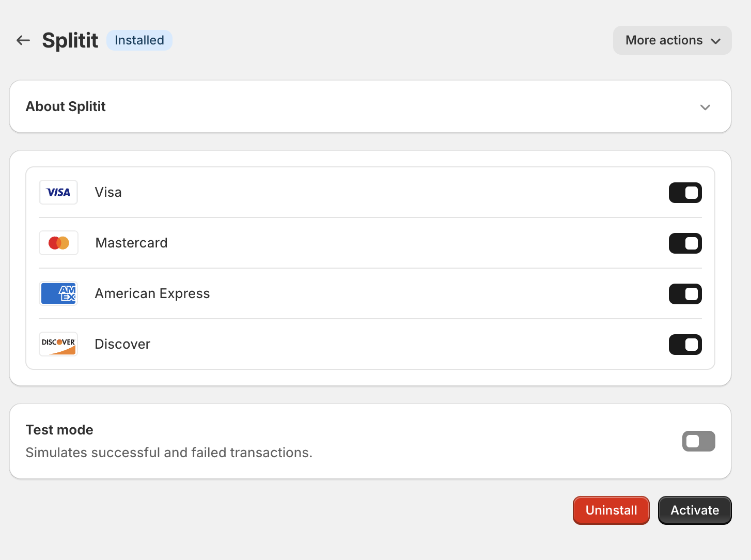Click the Discover card logo
Image resolution: width=751 pixels, height=560 pixels.
coord(58,344)
